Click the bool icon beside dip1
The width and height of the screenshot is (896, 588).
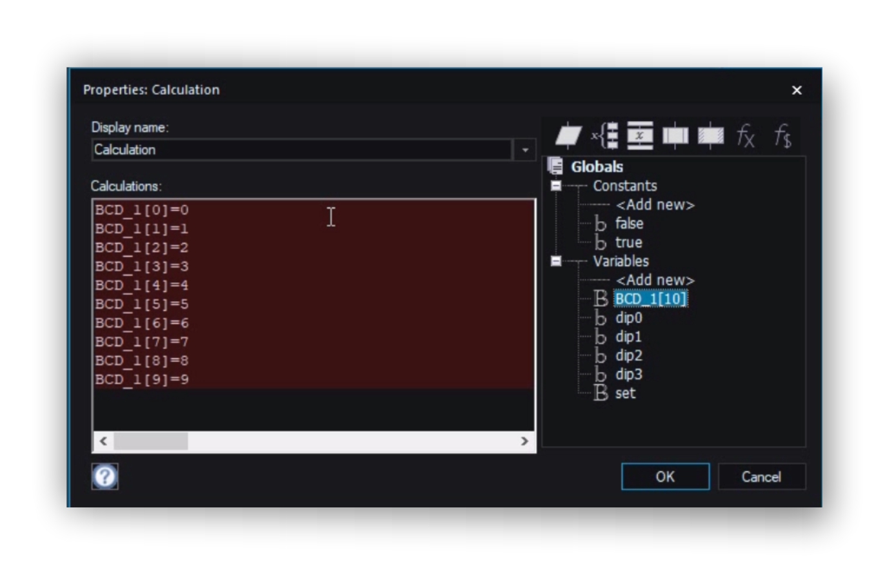click(601, 337)
